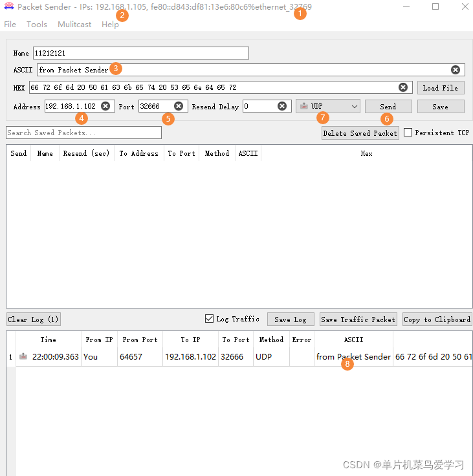
Task: Click the saved packets Method header
Action: click(217, 153)
